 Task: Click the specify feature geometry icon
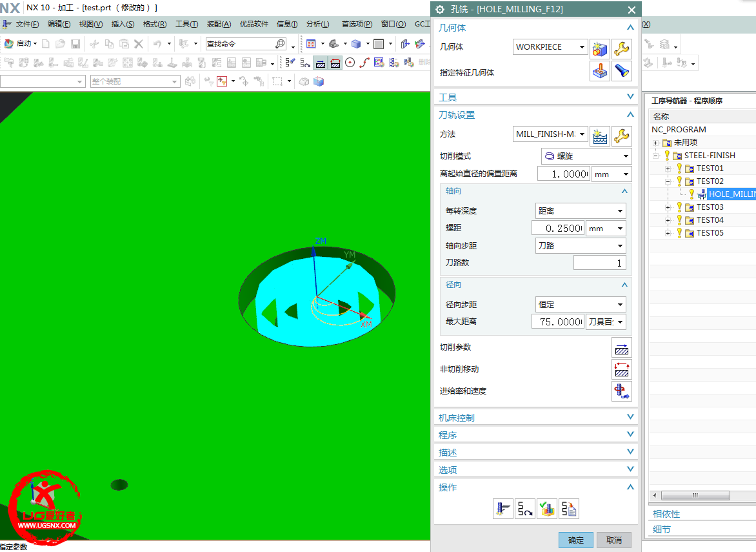tap(600, 72)
